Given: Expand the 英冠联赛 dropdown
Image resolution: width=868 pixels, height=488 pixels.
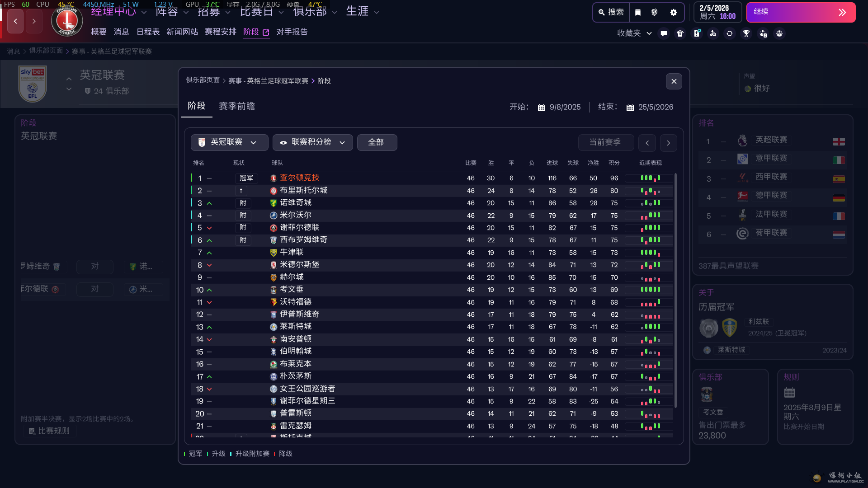Looking at the screenshot, I should [x=229, y=142].
